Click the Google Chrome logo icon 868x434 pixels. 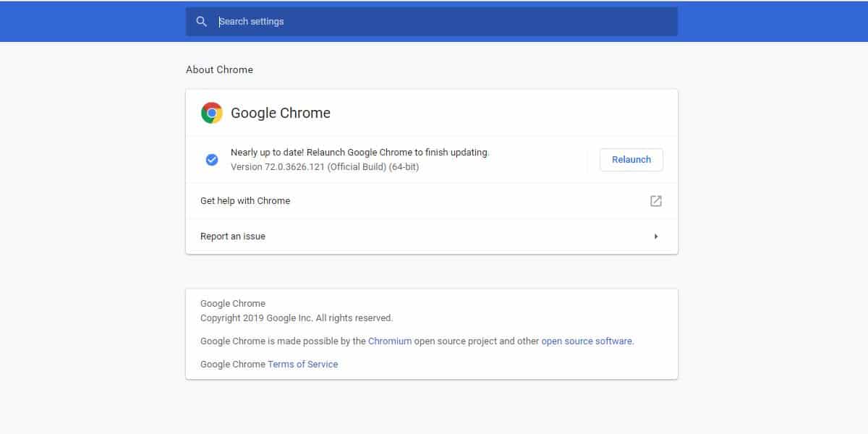pos(212,113)
